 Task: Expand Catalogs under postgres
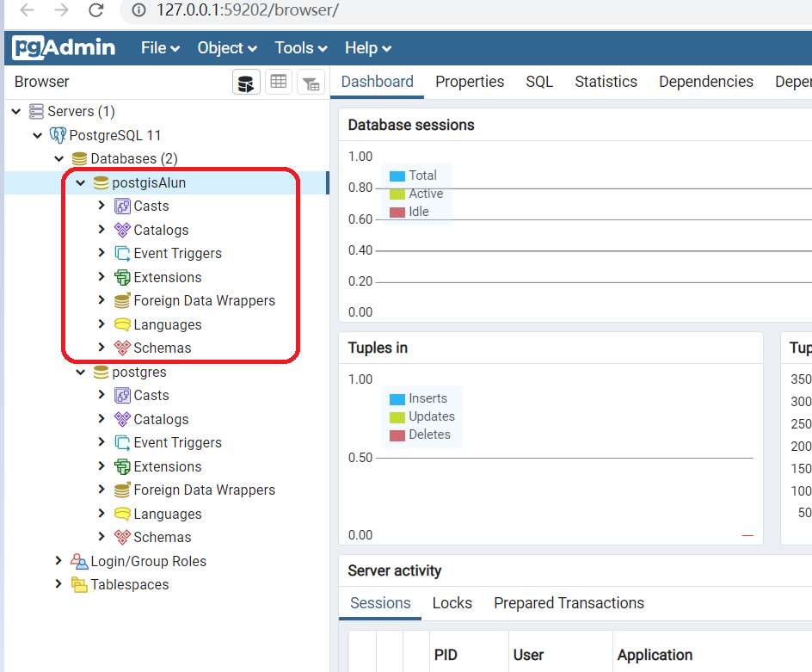pyautogui.click(x=101, y=419)
